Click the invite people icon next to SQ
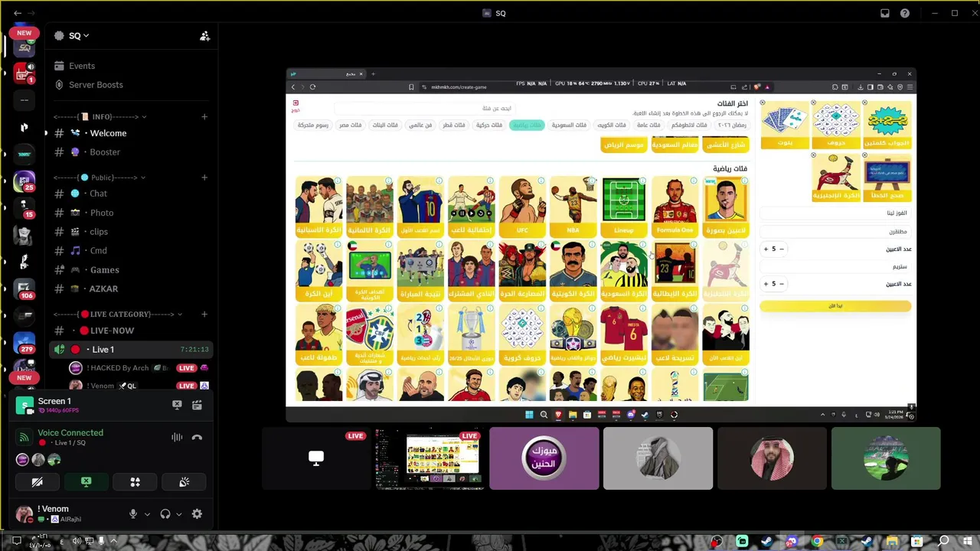The width and height of the screenshot is (980, 551). click(x=204, y=36)
